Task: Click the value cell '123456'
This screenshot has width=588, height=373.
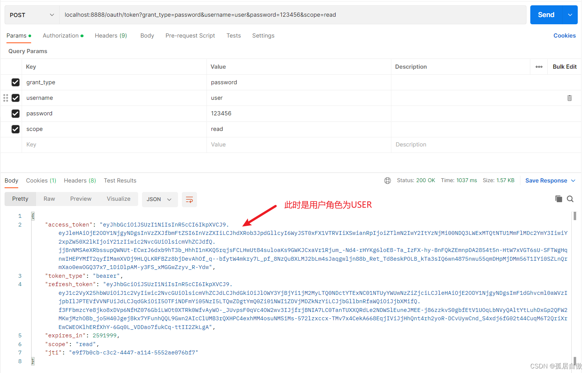Action: 299,113
